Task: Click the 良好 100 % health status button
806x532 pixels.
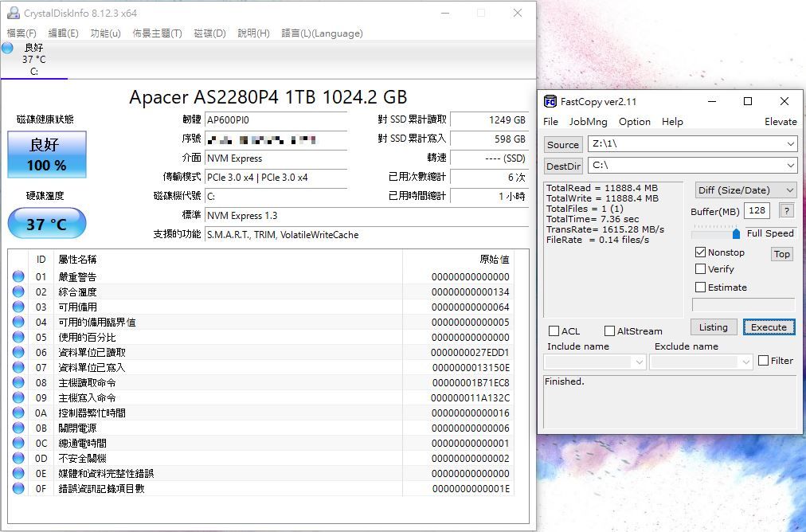Action: coord(47,155)
